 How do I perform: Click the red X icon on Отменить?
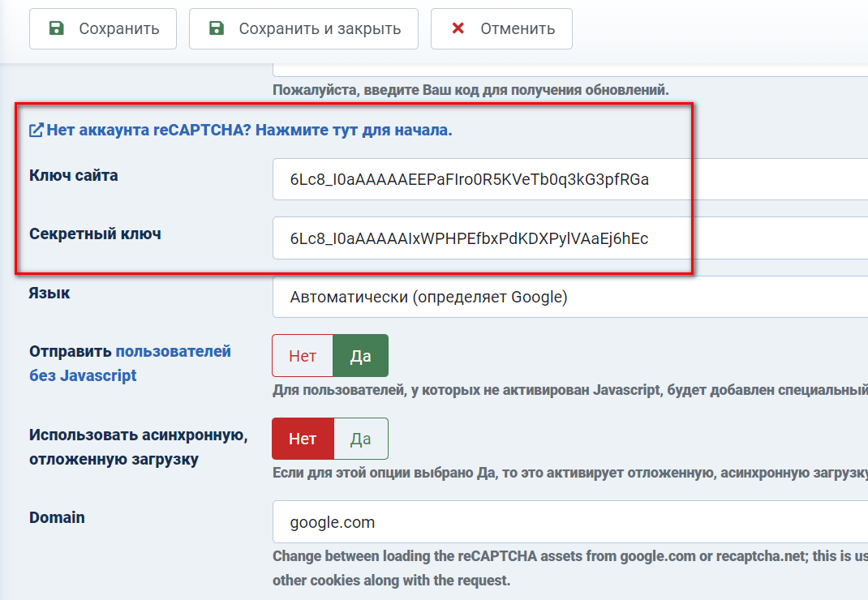(x=458, y=29)
